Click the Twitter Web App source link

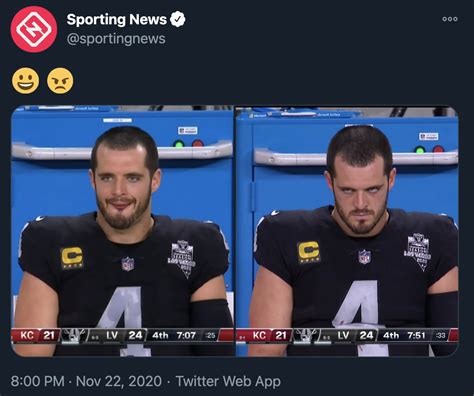point(228,381)
